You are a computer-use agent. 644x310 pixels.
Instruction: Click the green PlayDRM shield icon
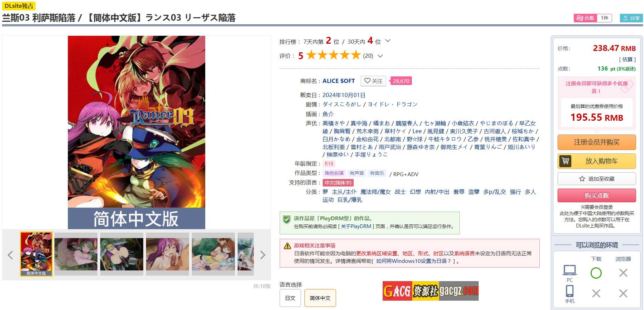click(x=286, y=219)
